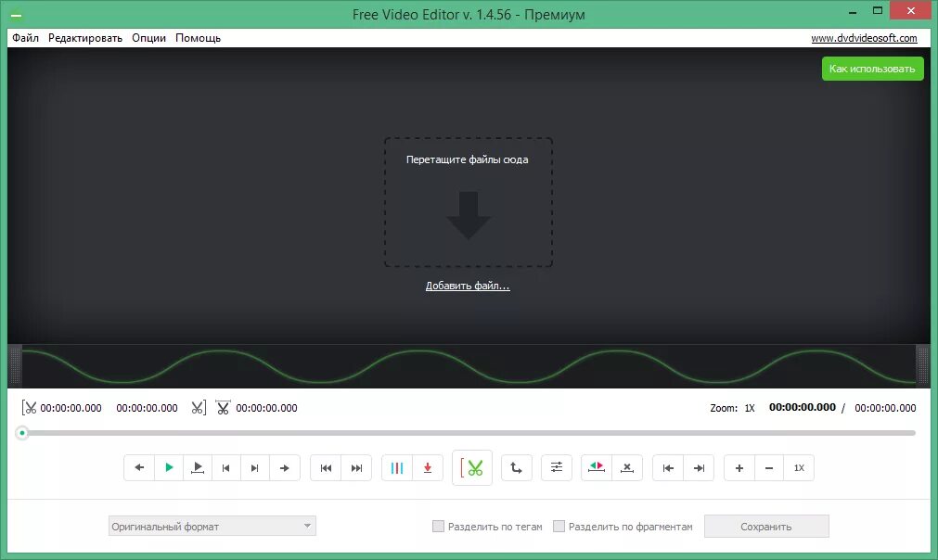Click the play selection button with underline
Viewport: 938px width, 560px height.
(198, 468)
